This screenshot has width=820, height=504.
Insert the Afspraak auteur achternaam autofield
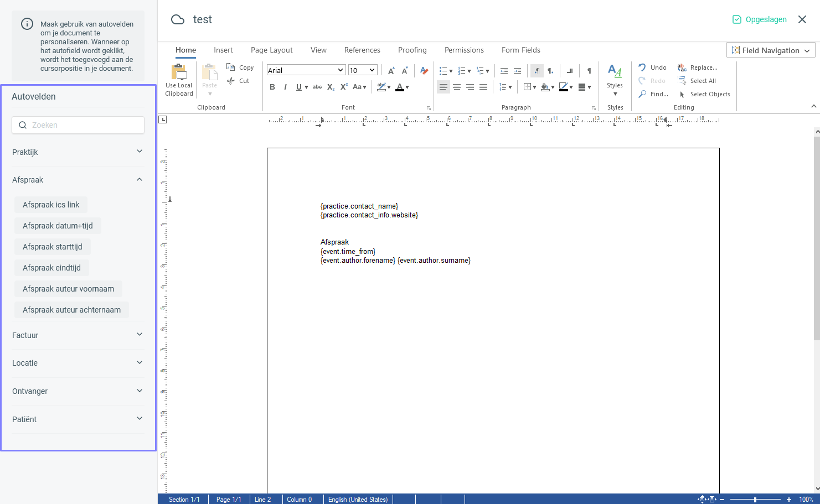click(x=72, y=310)
